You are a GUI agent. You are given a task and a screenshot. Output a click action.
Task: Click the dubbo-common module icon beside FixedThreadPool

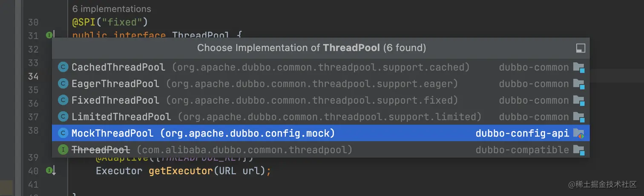pos(578,100)
